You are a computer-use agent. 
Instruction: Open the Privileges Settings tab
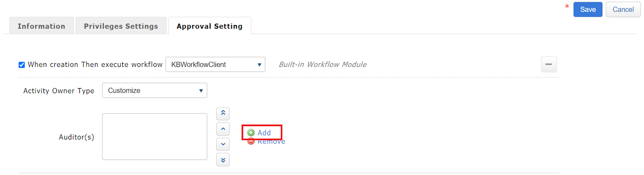pos(121,26)
